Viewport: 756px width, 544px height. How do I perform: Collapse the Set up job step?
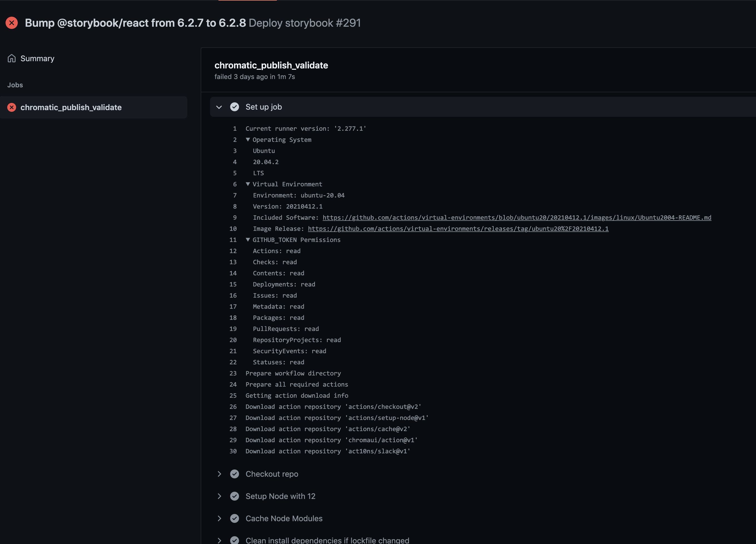click(x=219, y=107)
